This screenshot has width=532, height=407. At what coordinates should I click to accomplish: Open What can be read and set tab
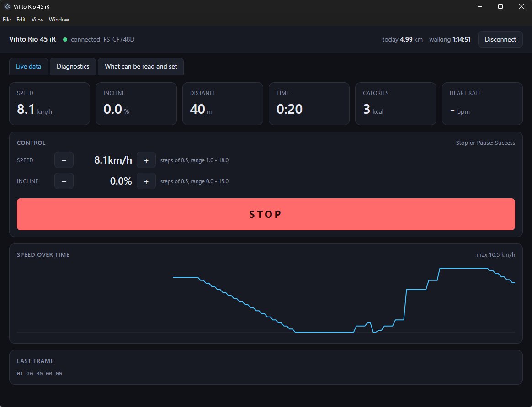tap(141, 67)
